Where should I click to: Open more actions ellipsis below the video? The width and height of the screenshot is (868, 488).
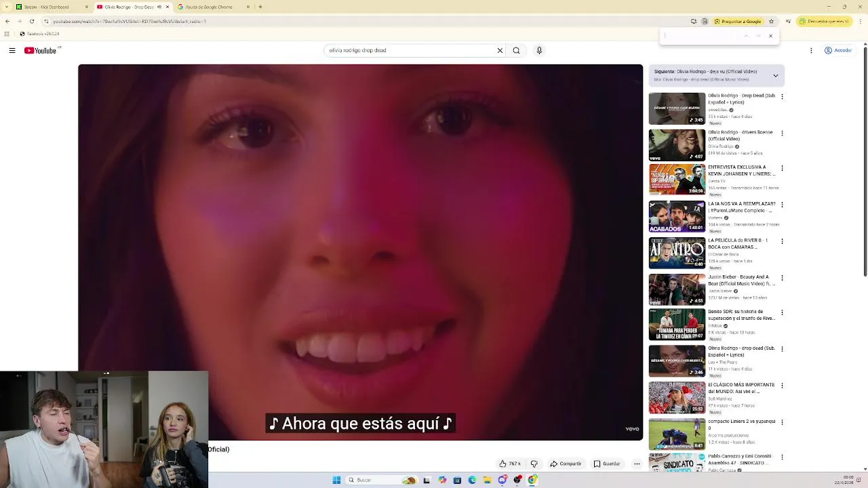(x=637, y=464)
